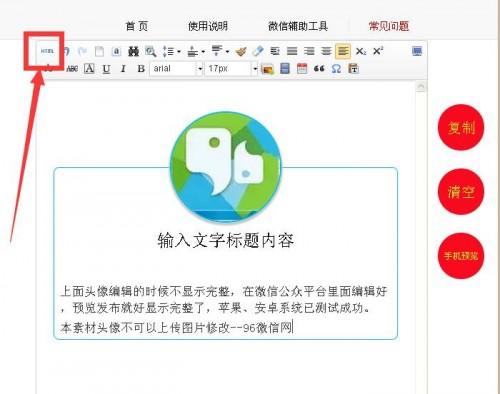Toggle bold formatting

coord(141,69)
